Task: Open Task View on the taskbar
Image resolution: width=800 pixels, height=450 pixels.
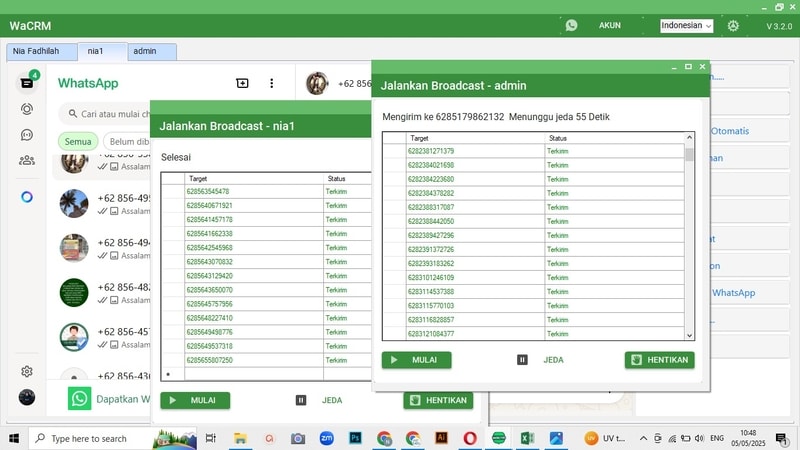Action: pyautogui.click(x=211, y=438)
